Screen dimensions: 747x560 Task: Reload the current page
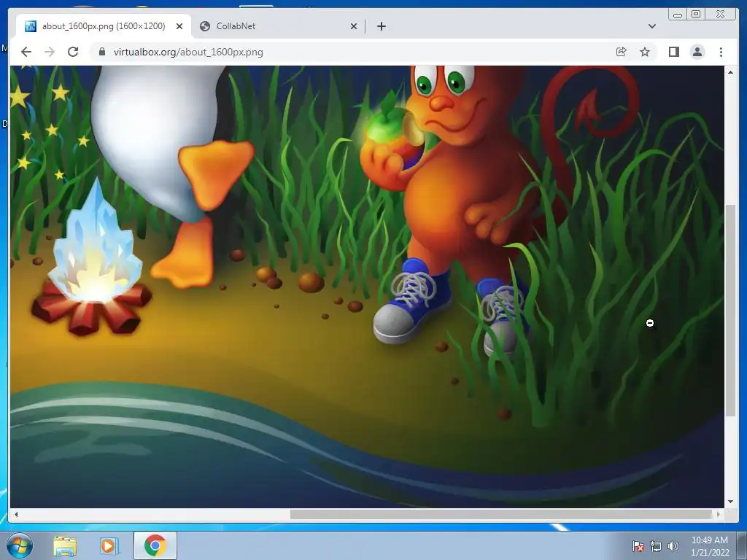[x=73, y=52]
